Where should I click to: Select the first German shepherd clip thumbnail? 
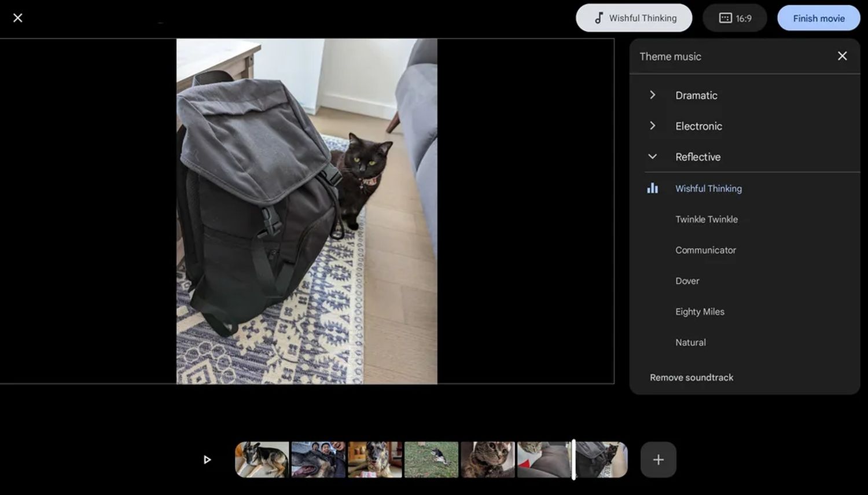(262, 460)
